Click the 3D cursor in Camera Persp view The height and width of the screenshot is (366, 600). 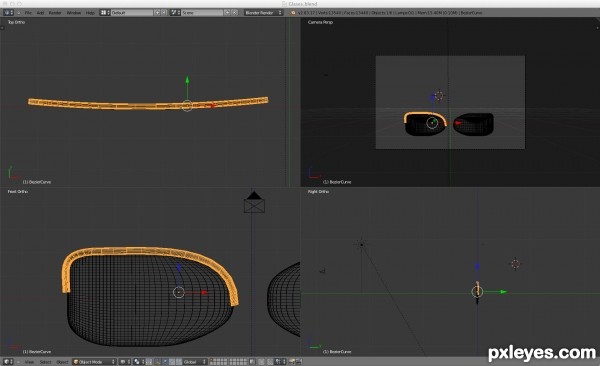(x=439, y=95)
